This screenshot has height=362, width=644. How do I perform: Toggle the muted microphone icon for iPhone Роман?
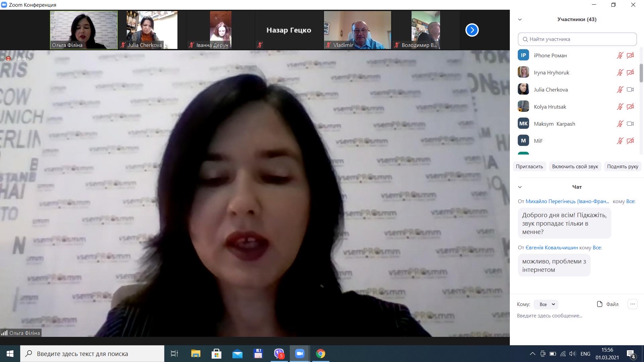click(x=620, y=55)
